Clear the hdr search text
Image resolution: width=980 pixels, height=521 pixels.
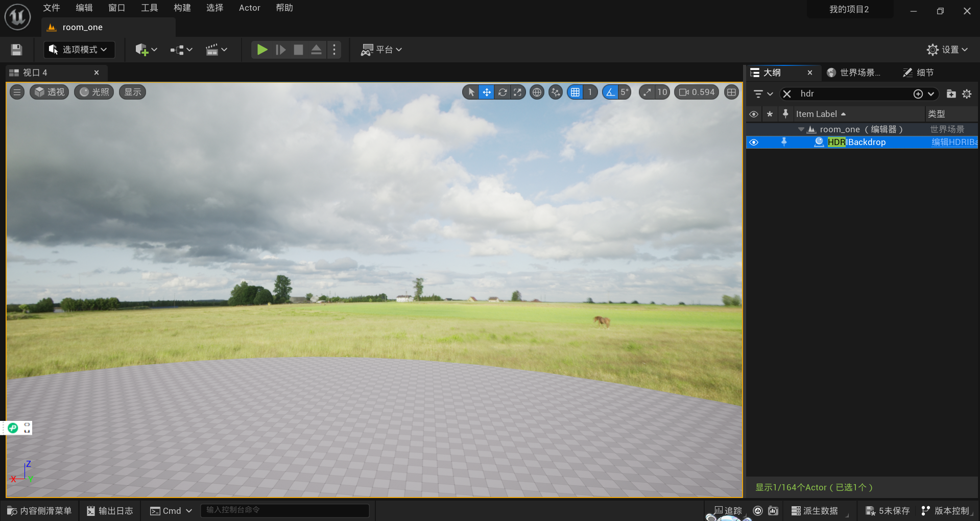click(787, 93)
